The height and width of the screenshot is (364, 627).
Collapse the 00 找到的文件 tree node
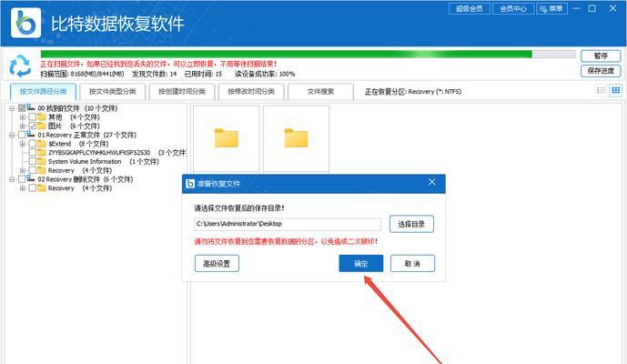pos(12,108)
